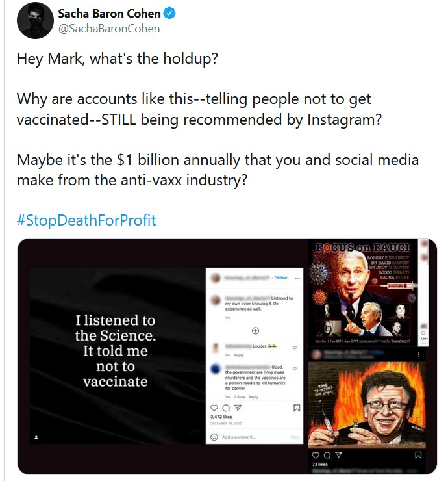Open the emoji picker in comment box
The width and height of the screenshot is (448, 481).
coord(215,437)
